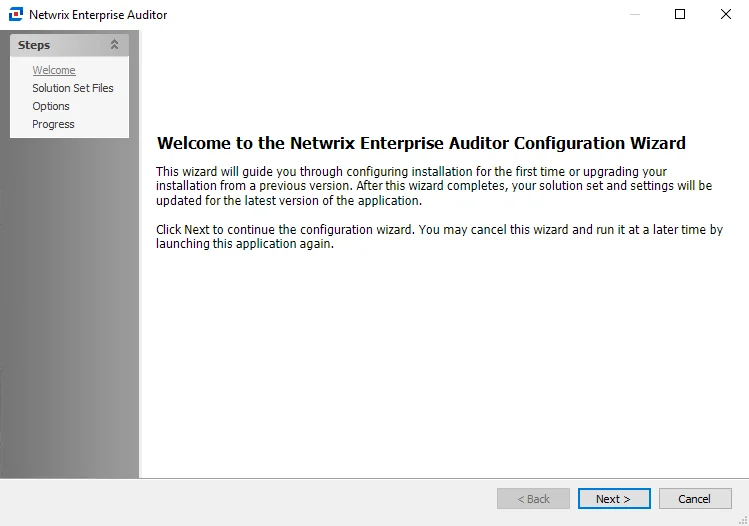Click the Netwrix Enterprise Auditor title text
This screenshot has width=749, height=526.
(98, 15)
